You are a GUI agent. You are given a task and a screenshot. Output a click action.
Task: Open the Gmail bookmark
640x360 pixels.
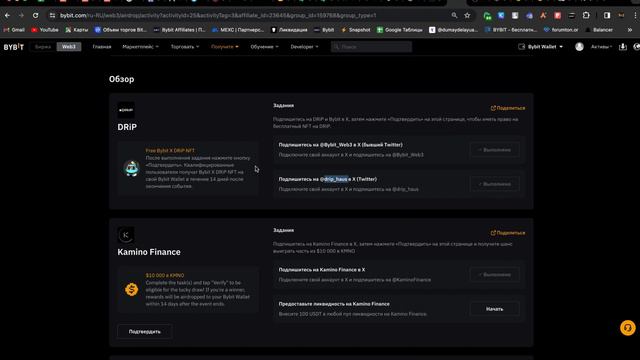14,30
